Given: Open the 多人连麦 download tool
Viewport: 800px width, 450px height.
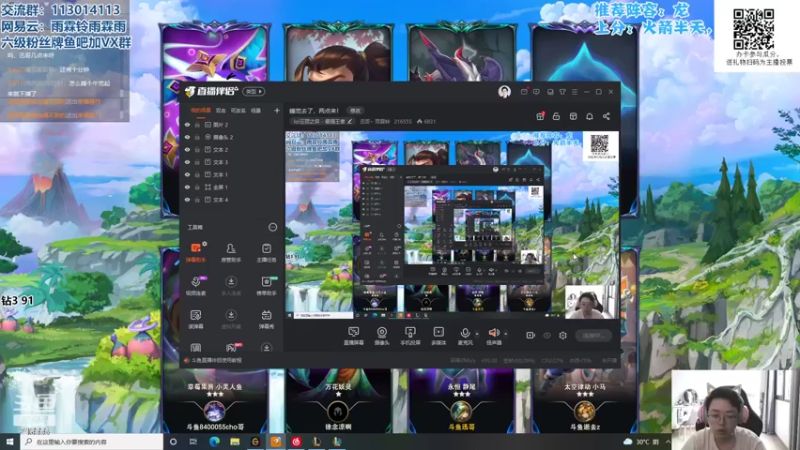Looking at the screenshot, I should 231,286.
